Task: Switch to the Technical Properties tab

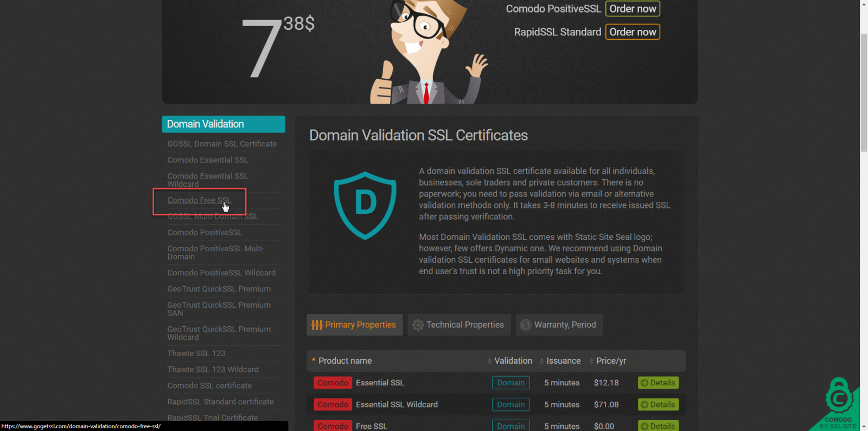Action: pos(459,325)
